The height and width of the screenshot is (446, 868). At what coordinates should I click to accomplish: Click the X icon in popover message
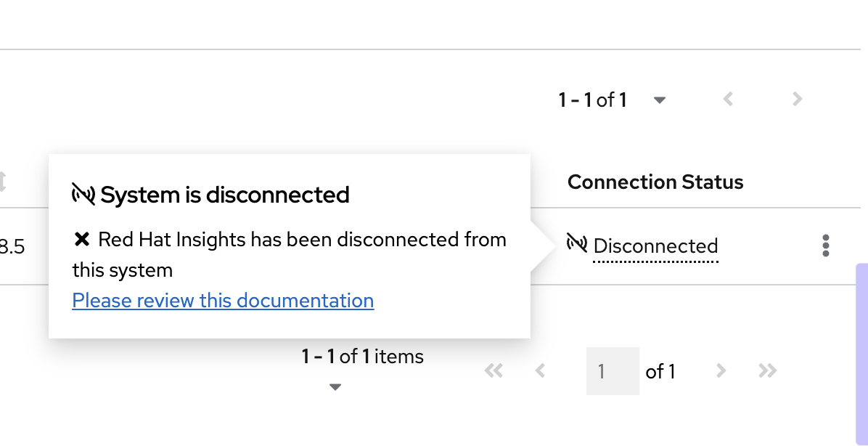coord(82,239)
